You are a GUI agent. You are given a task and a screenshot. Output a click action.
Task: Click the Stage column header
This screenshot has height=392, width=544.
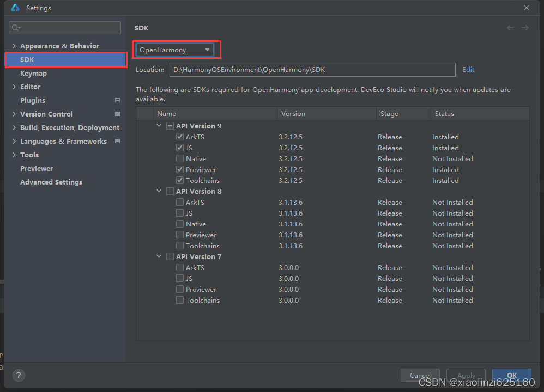[x=403, y=113]
